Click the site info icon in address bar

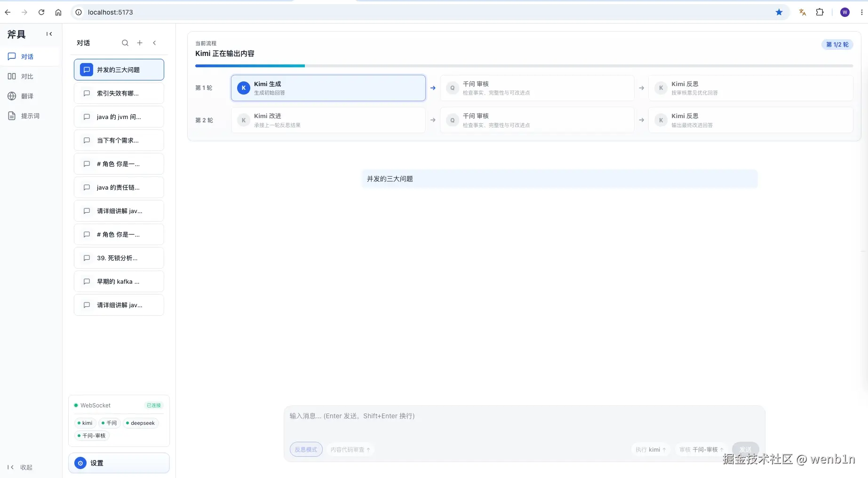(x=79, y=12)
